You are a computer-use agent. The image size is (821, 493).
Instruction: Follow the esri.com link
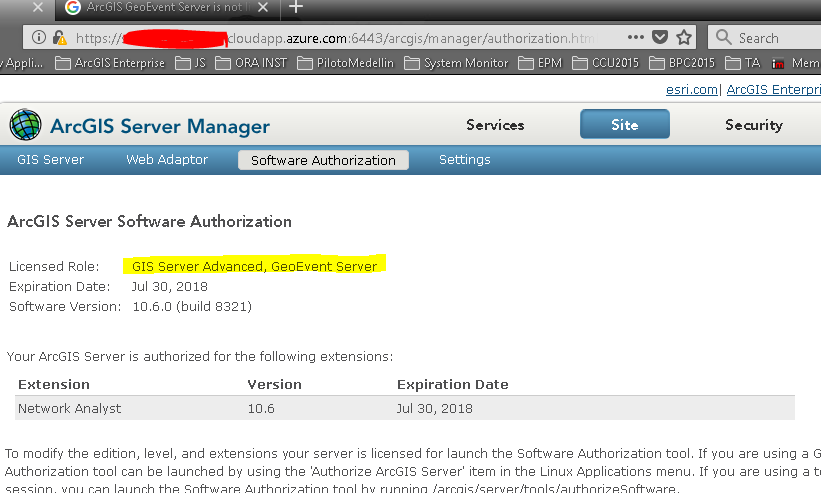(x=691, y=89)
